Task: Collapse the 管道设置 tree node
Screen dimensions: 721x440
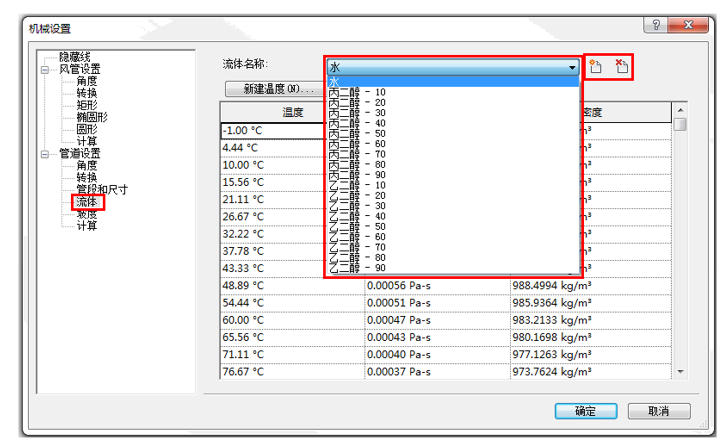Action: [x=44, y=154]
